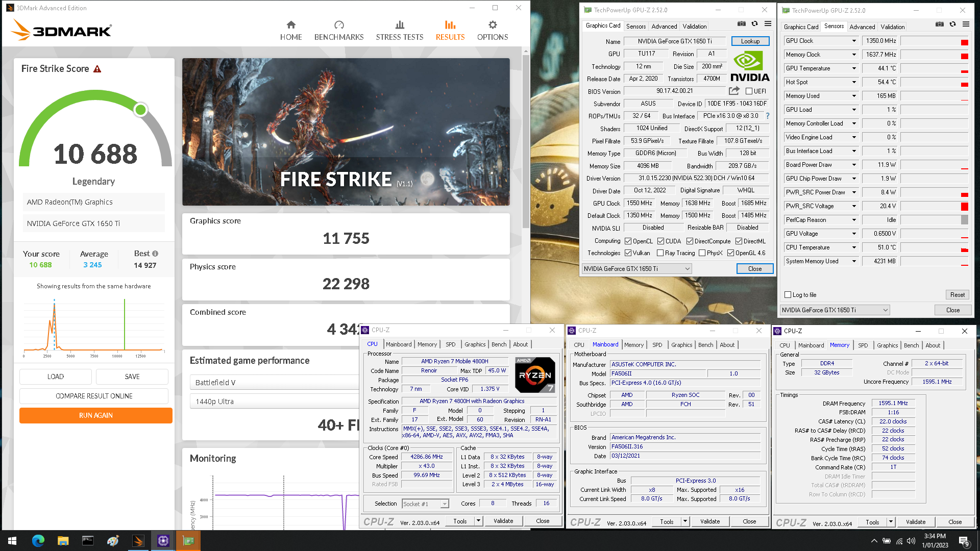
Task: Toggle Vulkan checkbox in GPU-Z
Action: pyautogui.click(x=628, y=253)
